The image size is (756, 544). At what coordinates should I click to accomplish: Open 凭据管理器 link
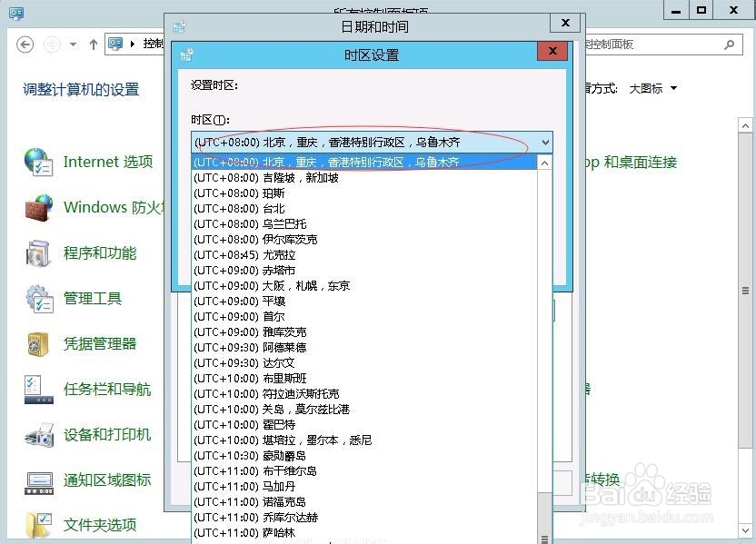click(x=100, y=343)
